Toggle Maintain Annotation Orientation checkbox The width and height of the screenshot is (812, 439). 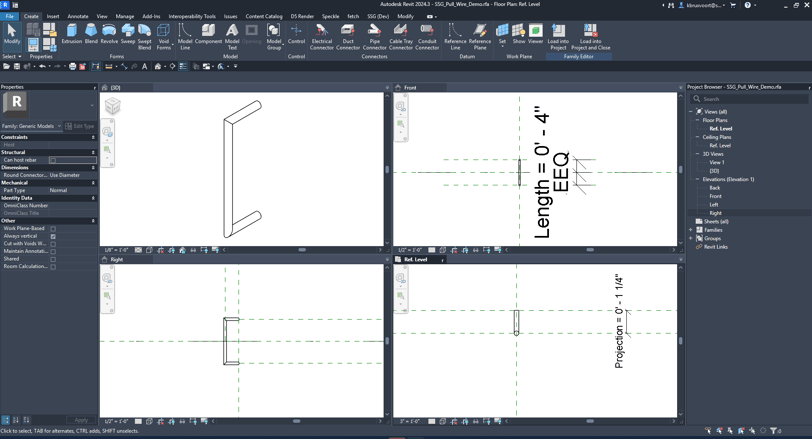53,252
